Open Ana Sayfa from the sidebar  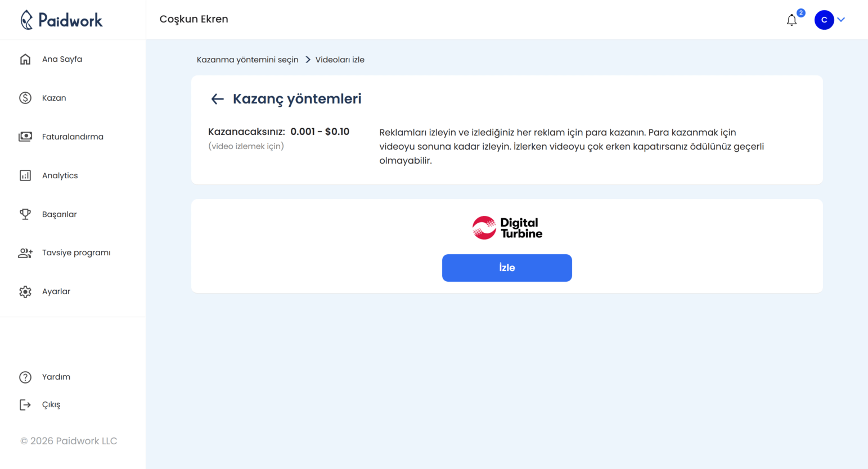tap(25, 58)
